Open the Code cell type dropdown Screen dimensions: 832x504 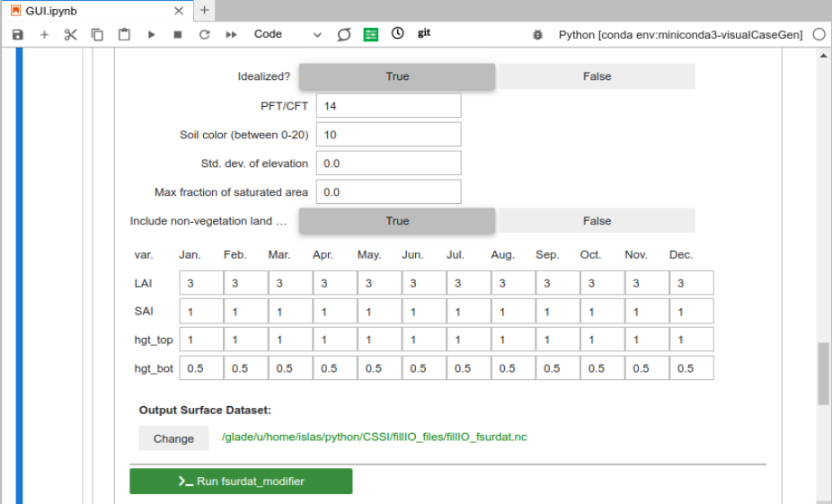click(288, 34)
